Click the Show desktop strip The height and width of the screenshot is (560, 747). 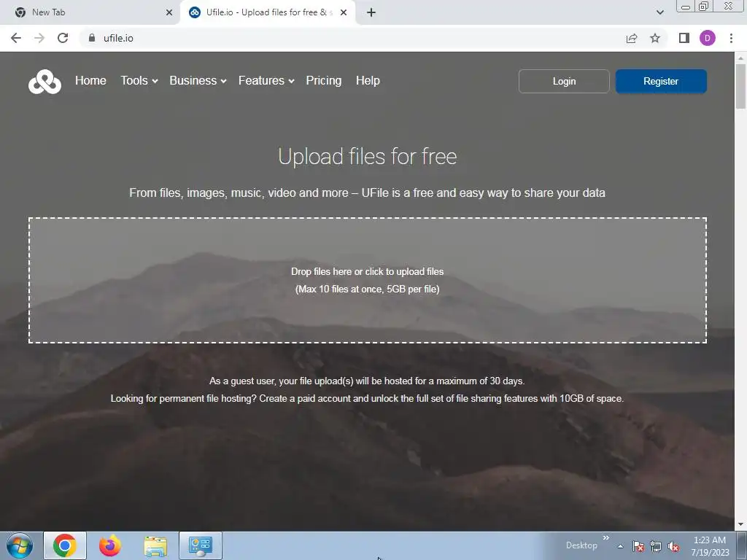pos(741,545)
